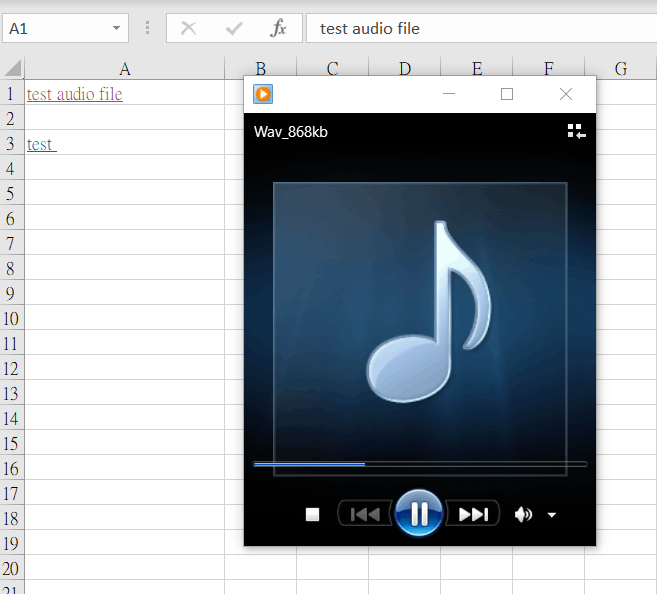This screenshot has height=594, width=657.
Task: Select column F header
Action: [548, 67]
